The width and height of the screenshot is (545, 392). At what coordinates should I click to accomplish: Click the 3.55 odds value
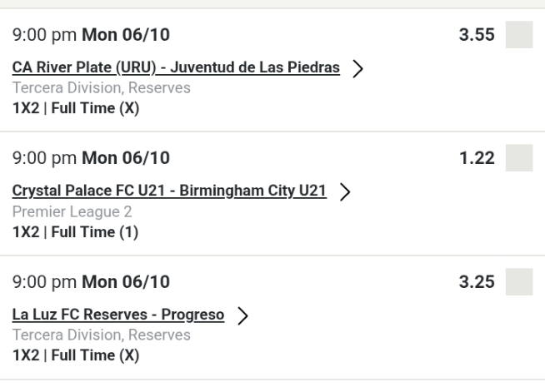click(477, 37)
